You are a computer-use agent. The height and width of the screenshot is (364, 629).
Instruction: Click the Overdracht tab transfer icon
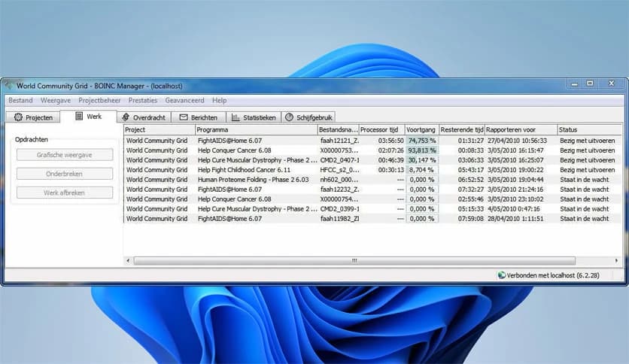[x=126, y=117]
